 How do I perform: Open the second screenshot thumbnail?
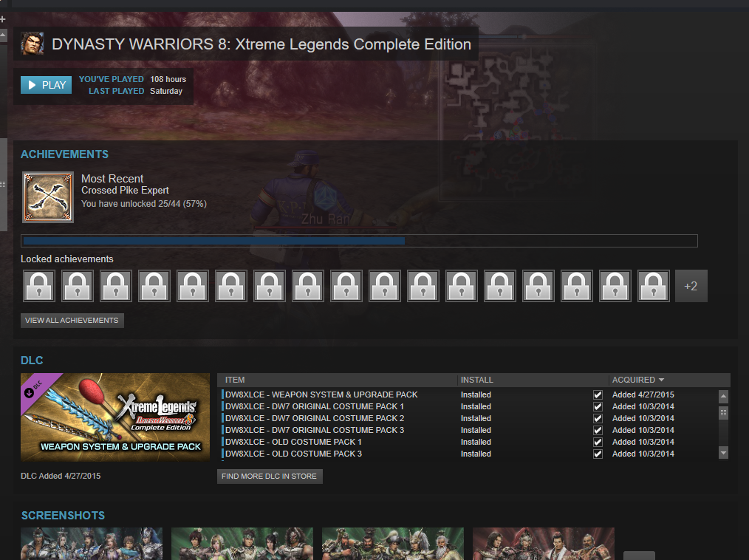pos(242,544)
